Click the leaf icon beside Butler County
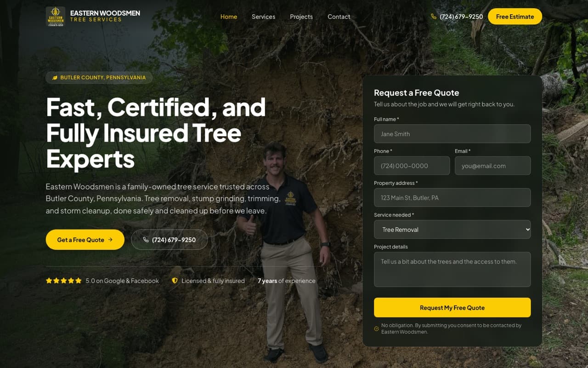The height and width of the screenshot is (368, 588). tap(55, 78)
